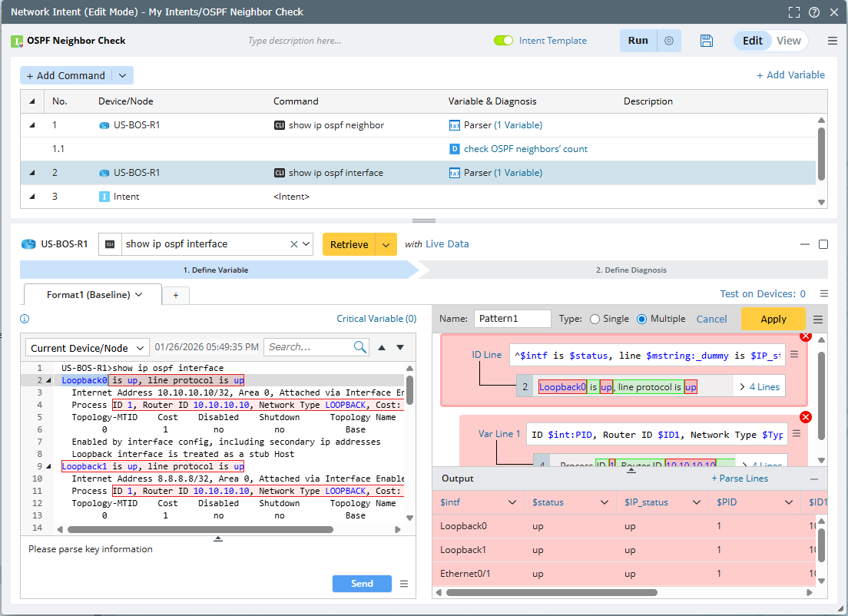This screenshot has height=616, width=848.
Task: Open the Retrieve dropdown arrow
Action: [x=386, y=244]
